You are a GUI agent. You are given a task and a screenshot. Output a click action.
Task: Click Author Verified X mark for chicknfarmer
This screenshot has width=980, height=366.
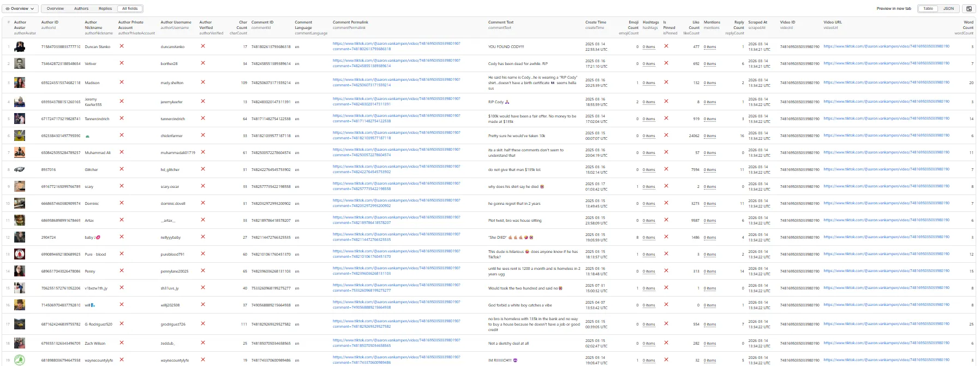[203, 135]
